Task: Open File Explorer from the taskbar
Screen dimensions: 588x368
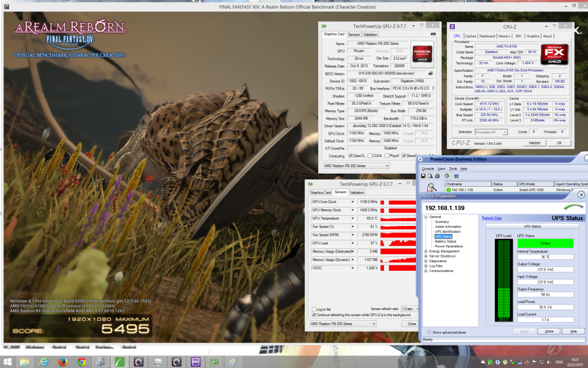Action: pos(25,362)
